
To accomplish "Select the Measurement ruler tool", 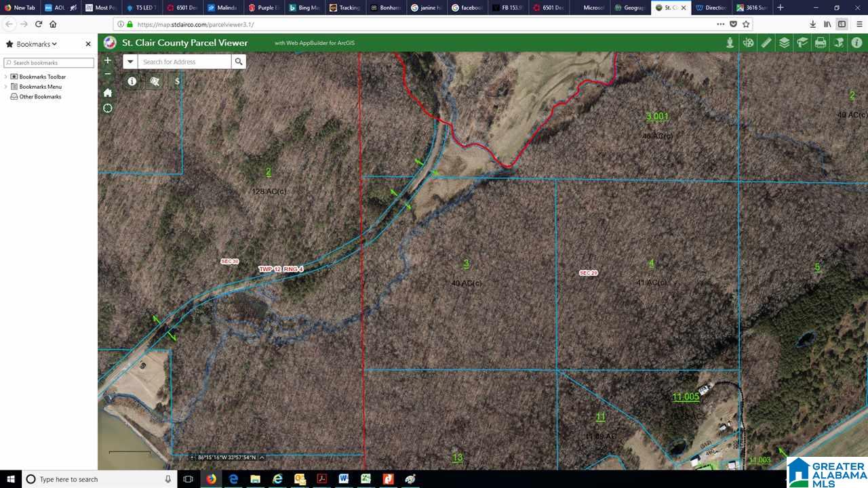I will [x=766, y=43].
